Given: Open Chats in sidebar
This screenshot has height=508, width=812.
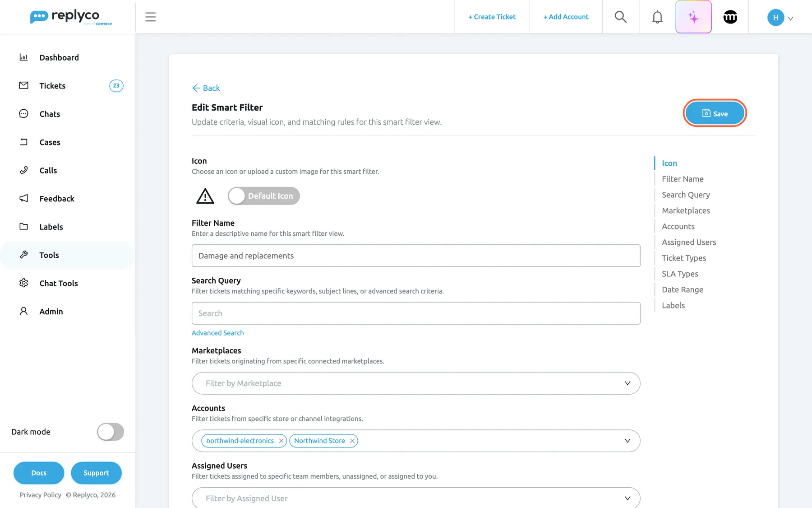Looking at the screenshot, I should click(50, 114).
